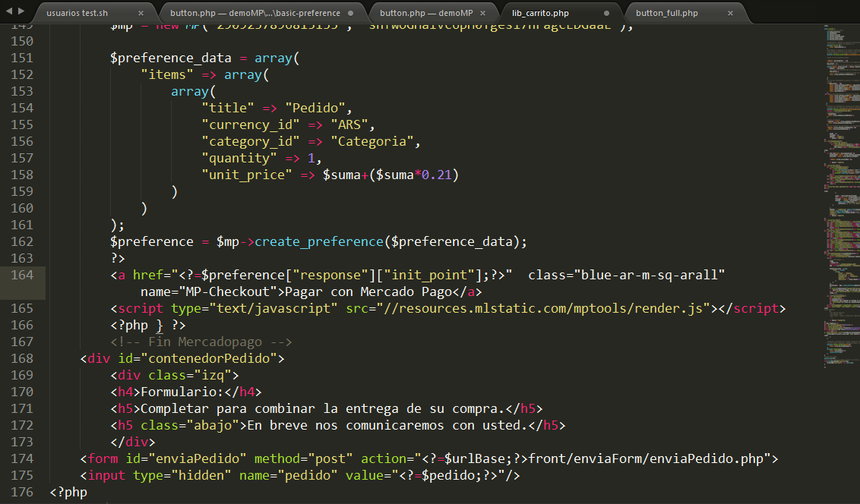Screen dimensions: 860x504
Task: Click the "Categoria" string value
Action: point(372,141)
